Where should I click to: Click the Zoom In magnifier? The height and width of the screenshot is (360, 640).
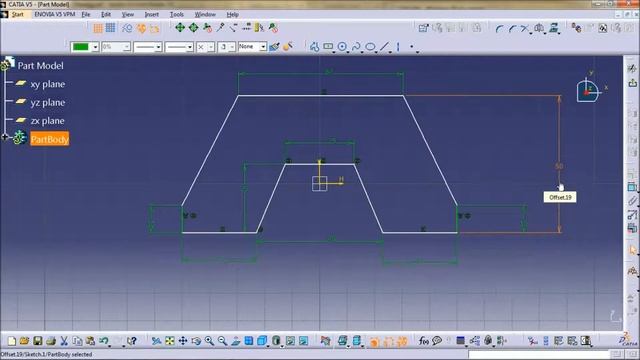(x=209, y=341)
